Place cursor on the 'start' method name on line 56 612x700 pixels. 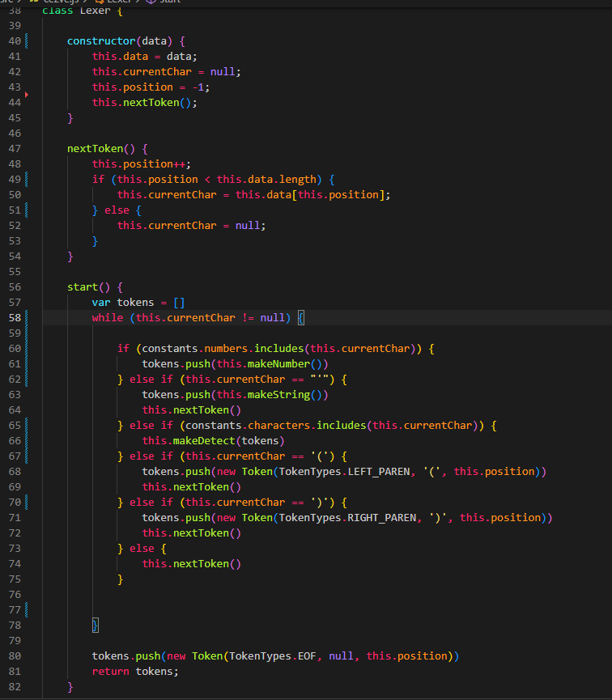click(x=83, y=287)
